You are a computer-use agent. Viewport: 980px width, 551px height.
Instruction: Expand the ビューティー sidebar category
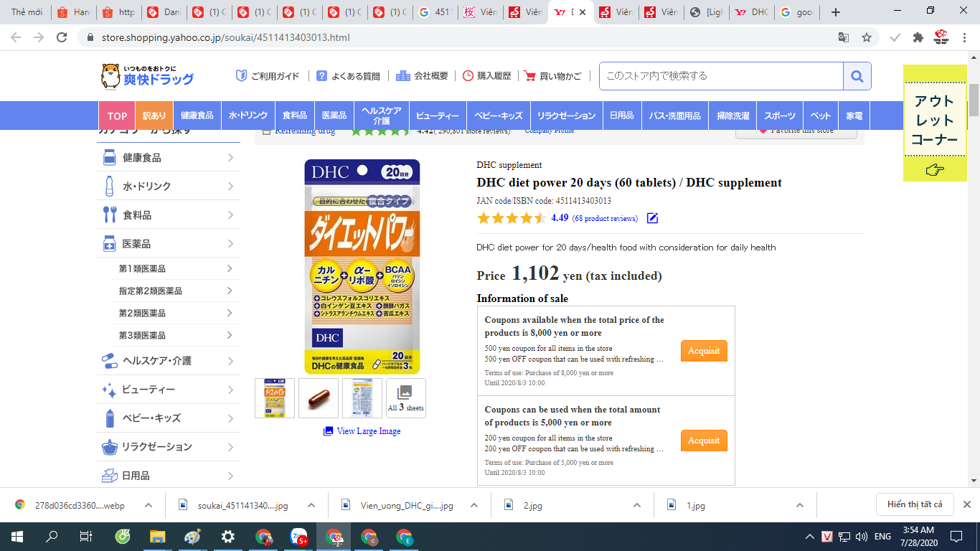point(169,390)
